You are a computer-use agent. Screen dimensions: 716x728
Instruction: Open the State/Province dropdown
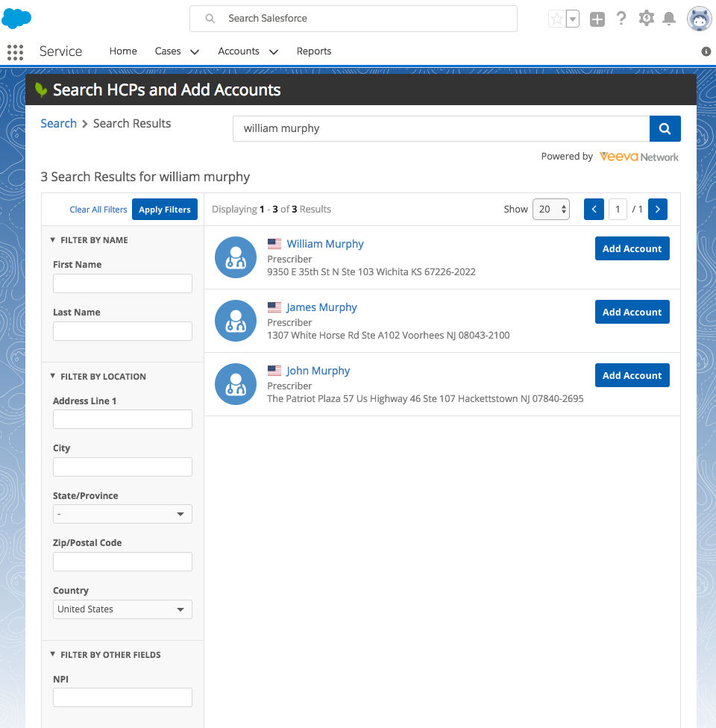(122, 514)
